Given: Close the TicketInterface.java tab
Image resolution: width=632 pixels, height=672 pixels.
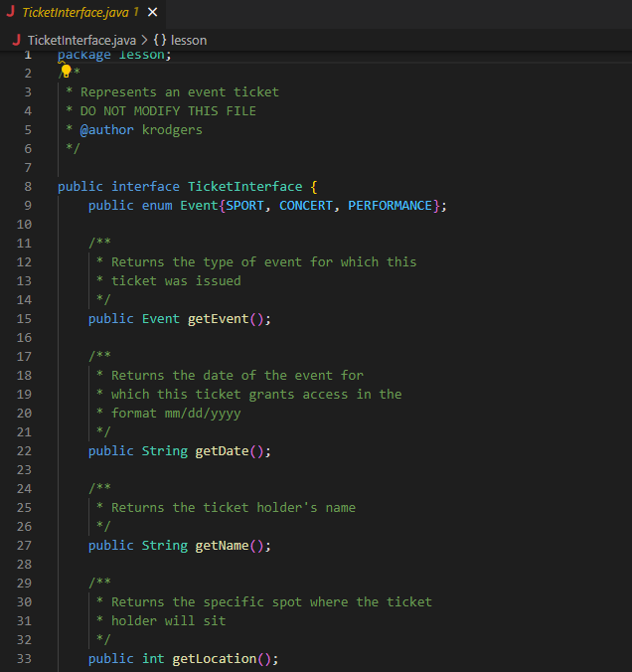Looking at the screenshot, I should click(x=153, y=13).
